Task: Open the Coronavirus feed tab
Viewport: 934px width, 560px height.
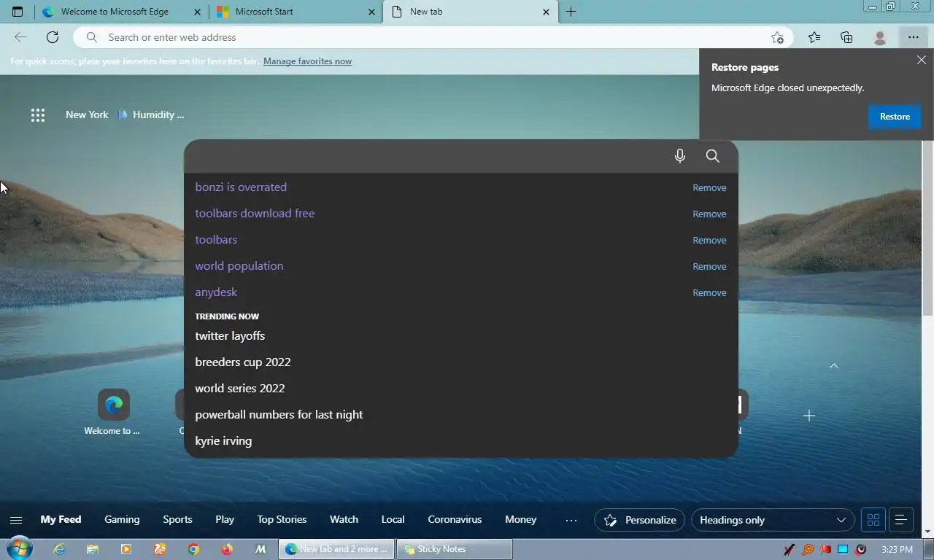Action: (x=455, y=520)
